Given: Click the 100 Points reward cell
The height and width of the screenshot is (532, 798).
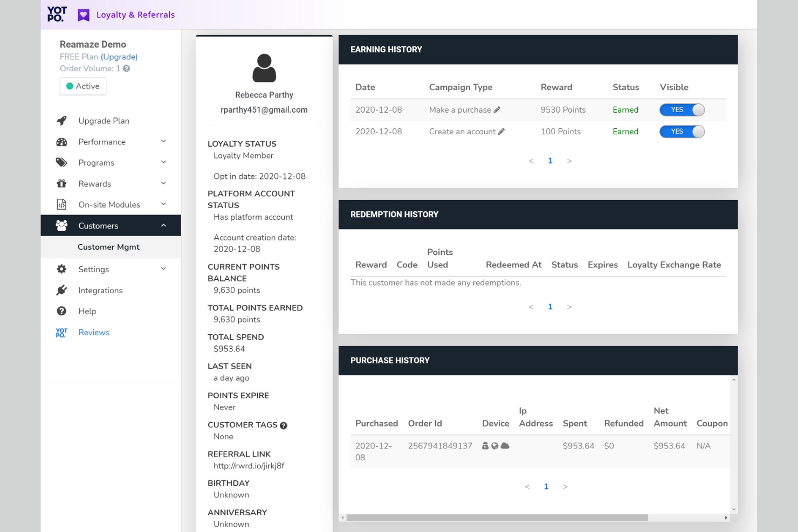Looking at the screenshot, I should pyautogui.click(x=561, y=132).
